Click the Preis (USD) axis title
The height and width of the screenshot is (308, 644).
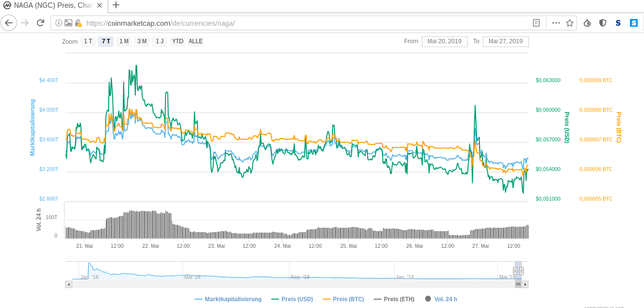(566, 127)
